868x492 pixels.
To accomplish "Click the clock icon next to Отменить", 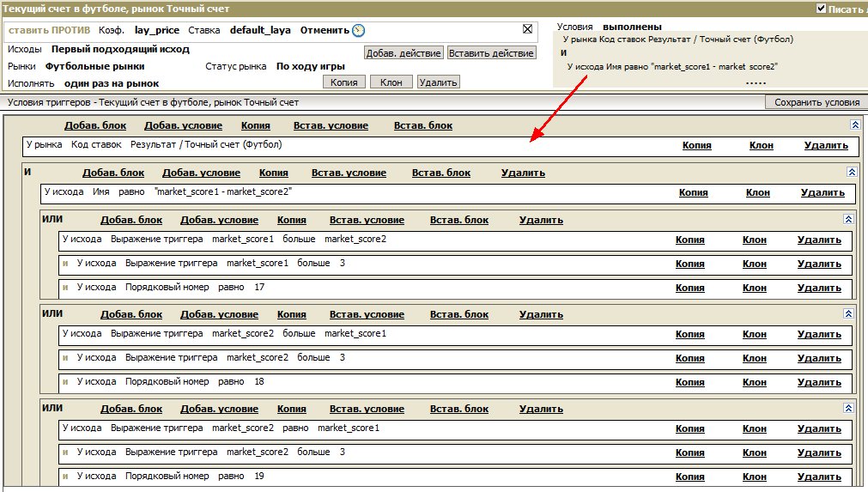I will click(358, 30).
